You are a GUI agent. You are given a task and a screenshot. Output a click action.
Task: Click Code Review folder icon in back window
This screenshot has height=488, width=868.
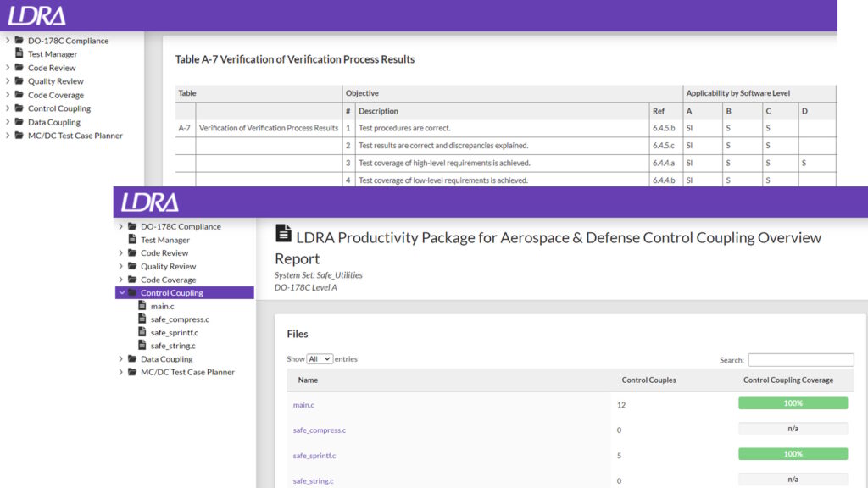tap(19, 68)
